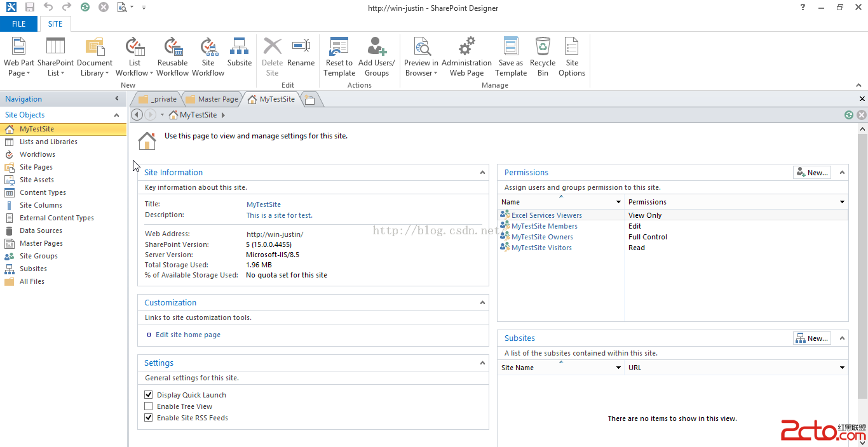The width and height of the screenshot is (868, 447).
Task: Collapse the Subsites section
Action: (x=842, y=338)
